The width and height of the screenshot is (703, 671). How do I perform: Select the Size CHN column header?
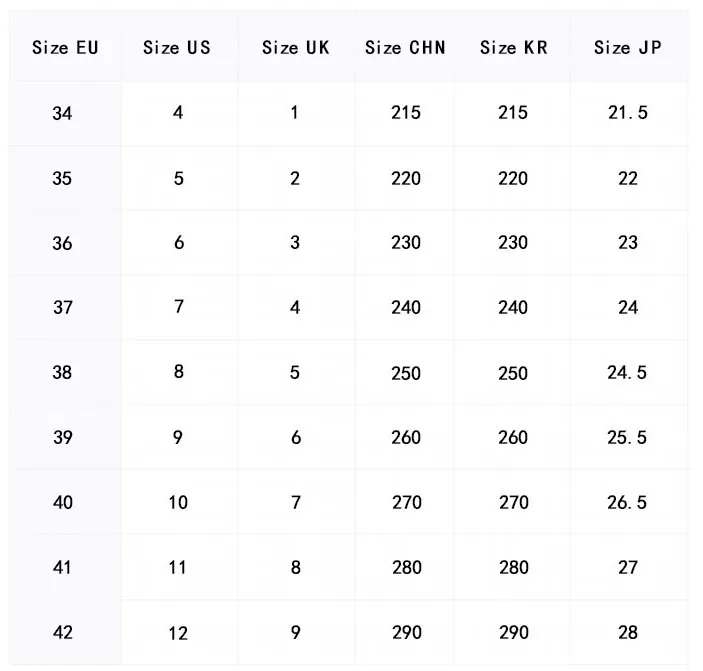coord(405,48)
